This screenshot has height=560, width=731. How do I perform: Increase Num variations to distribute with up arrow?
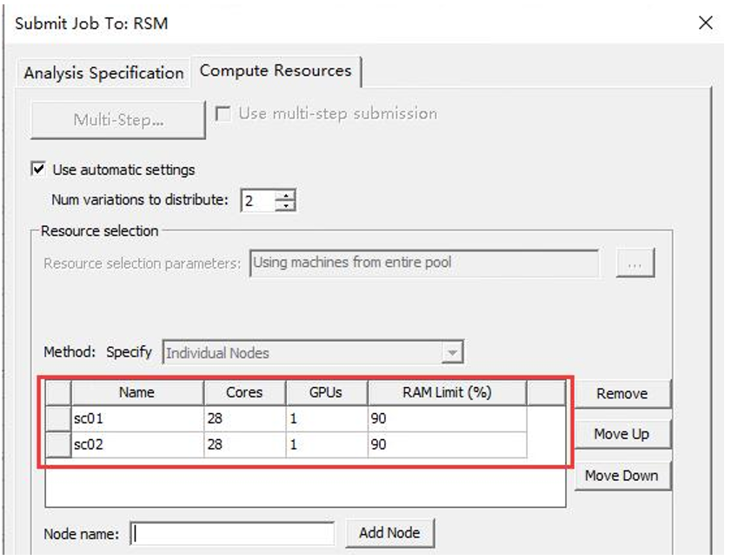pos(286,196)
